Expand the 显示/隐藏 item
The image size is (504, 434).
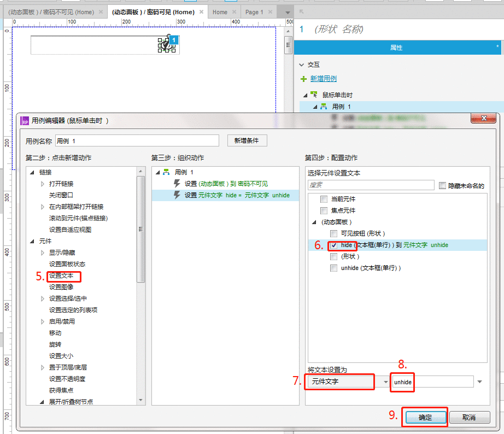click(43, 253)
